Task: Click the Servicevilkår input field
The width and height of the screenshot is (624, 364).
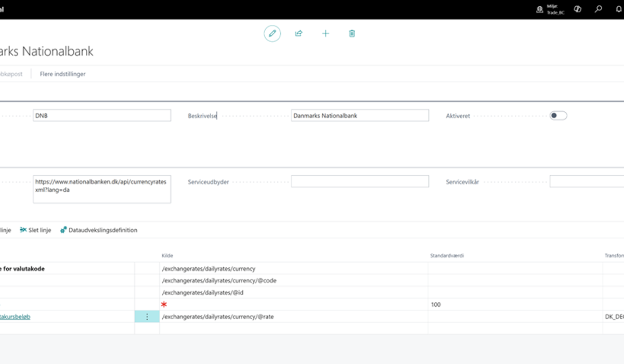Action: click(587, 181)
